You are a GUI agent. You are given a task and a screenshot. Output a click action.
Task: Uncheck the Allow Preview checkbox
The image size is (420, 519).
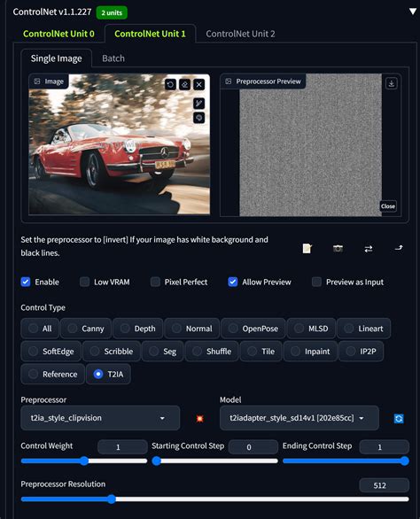(233, 282)
